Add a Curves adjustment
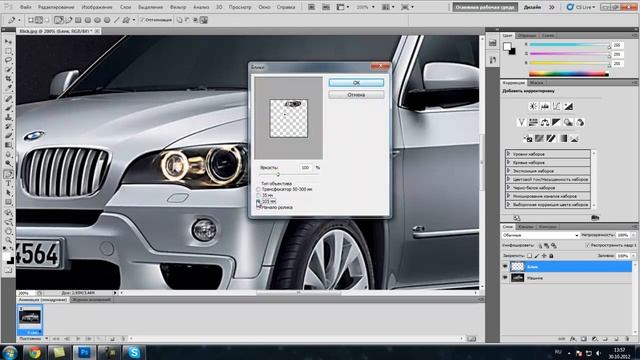640x360 pixels. coord(556,106)
